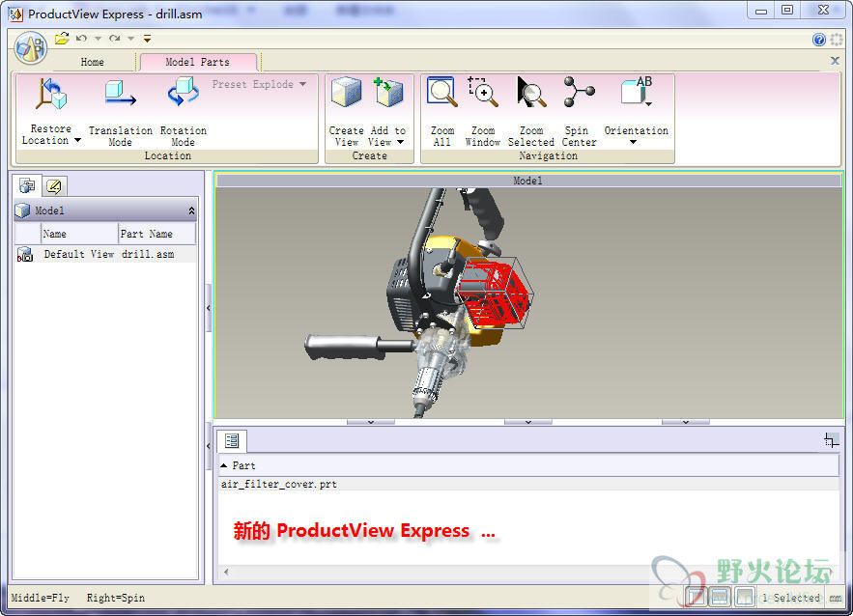The image size is (853, 616).
Task: Switch to the annotations panel tab
Action: coord(54,186)
